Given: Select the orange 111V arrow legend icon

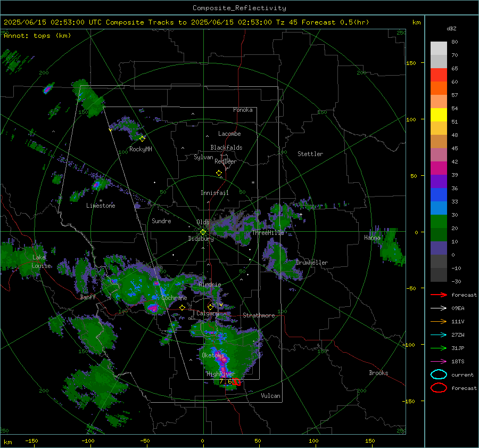Looking at the screenshot, I should tap(439, 321).
